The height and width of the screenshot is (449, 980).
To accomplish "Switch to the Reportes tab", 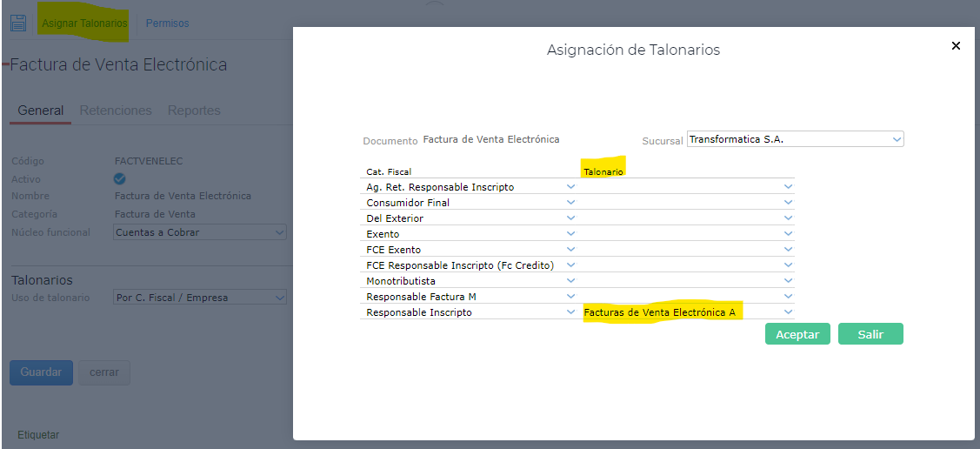I will pos(194,111).
